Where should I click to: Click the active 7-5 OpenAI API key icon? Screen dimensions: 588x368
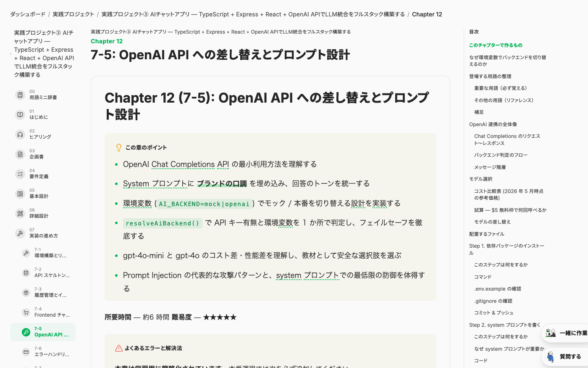[x=26, y=332]
